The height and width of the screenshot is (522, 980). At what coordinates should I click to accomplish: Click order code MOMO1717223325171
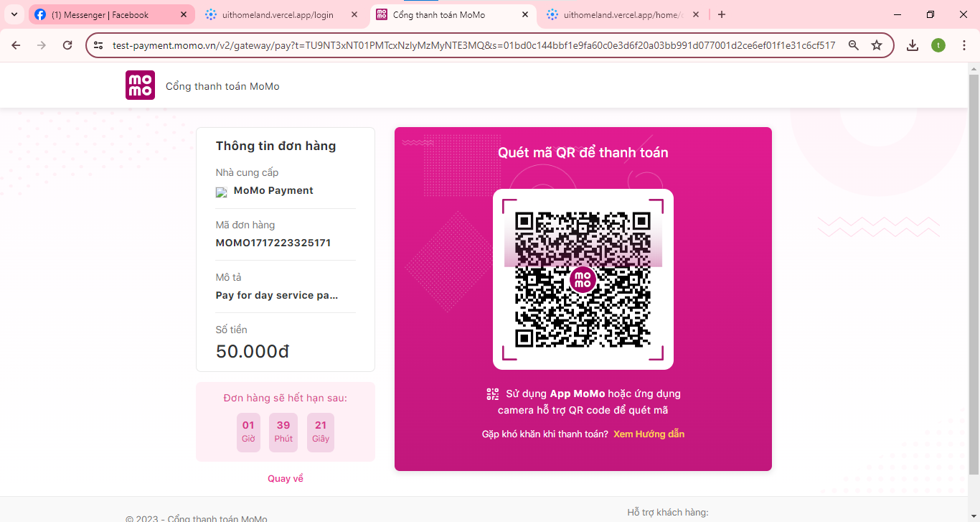point(273,243)
